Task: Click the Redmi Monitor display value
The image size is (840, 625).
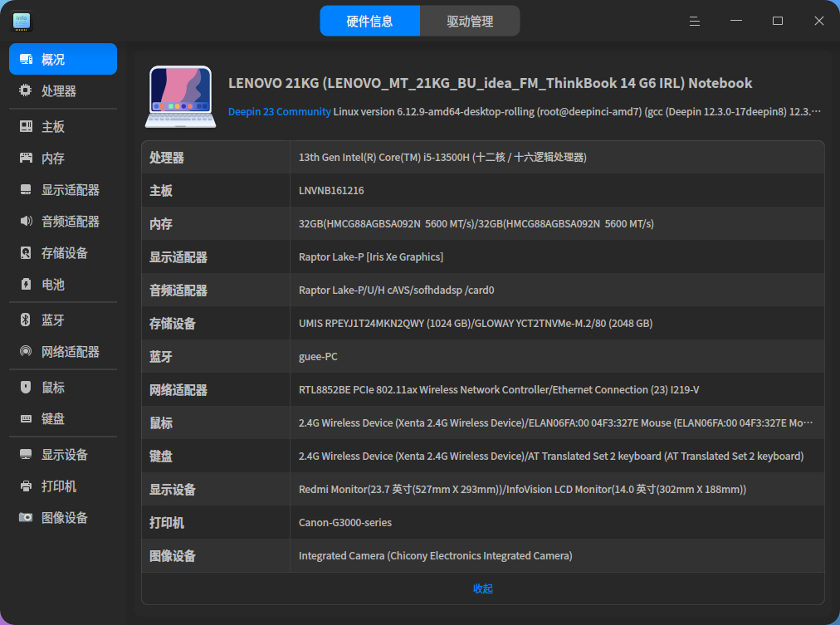Action: pyautogui.click(x=522, y=489)
